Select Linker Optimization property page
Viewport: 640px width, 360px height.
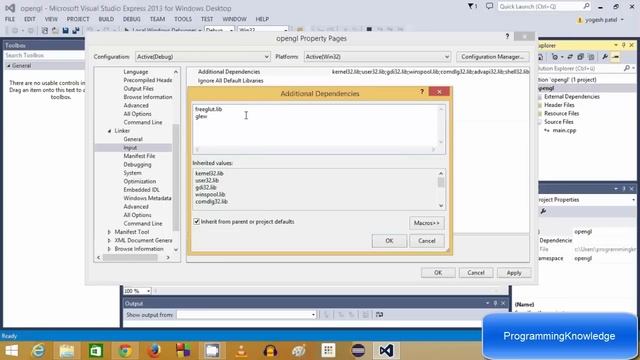pos(140,181)
